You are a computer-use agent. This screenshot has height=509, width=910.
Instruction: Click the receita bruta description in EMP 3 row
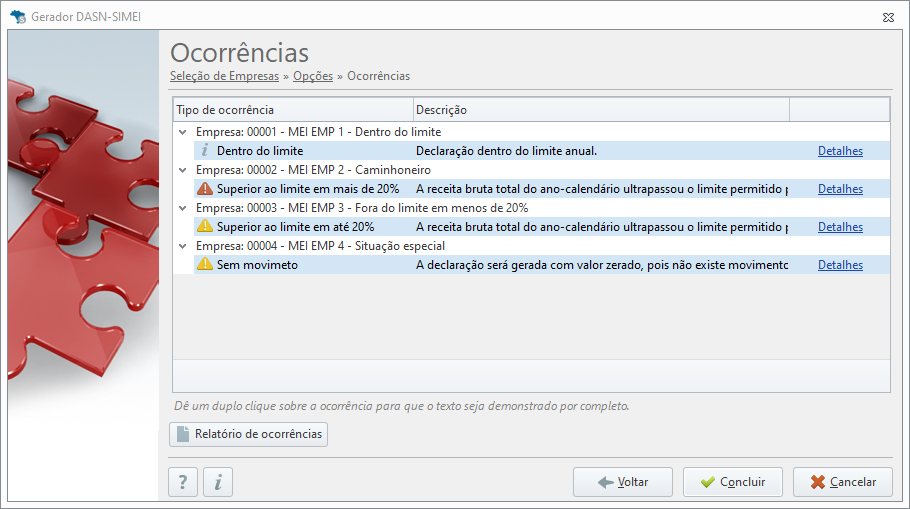coord(602,227)
